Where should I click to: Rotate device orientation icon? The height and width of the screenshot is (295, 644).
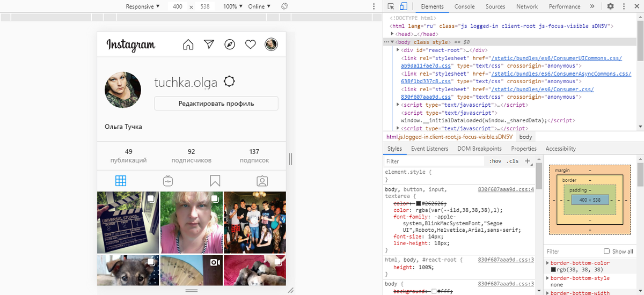click(x=285, y=6)
